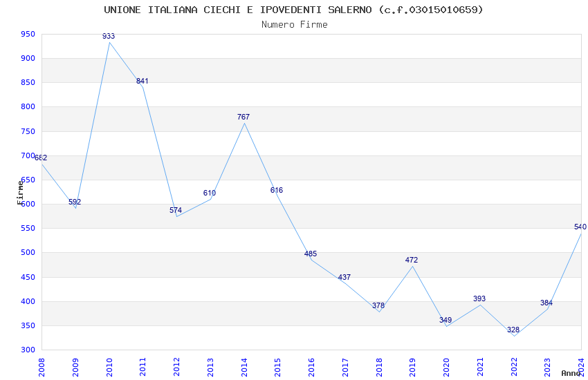This screenshot has width=588, height=380.
Task: Click the data label 933 for 2010
Action: point(109,36)
